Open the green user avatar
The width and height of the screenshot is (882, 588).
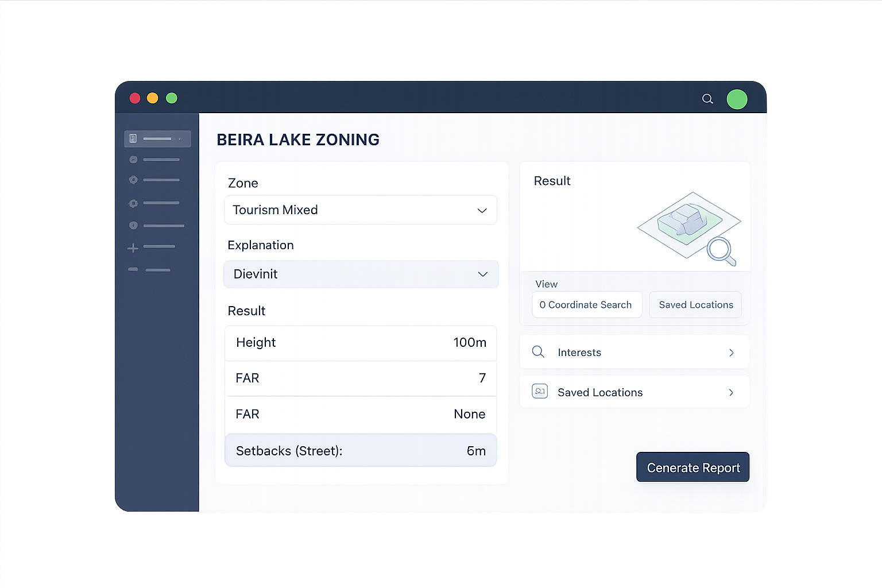737,99
